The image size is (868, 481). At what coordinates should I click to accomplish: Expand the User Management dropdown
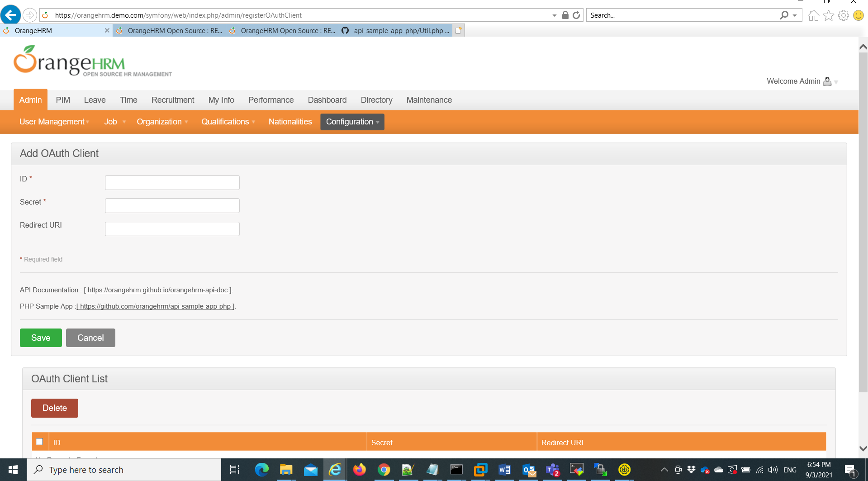54,122
